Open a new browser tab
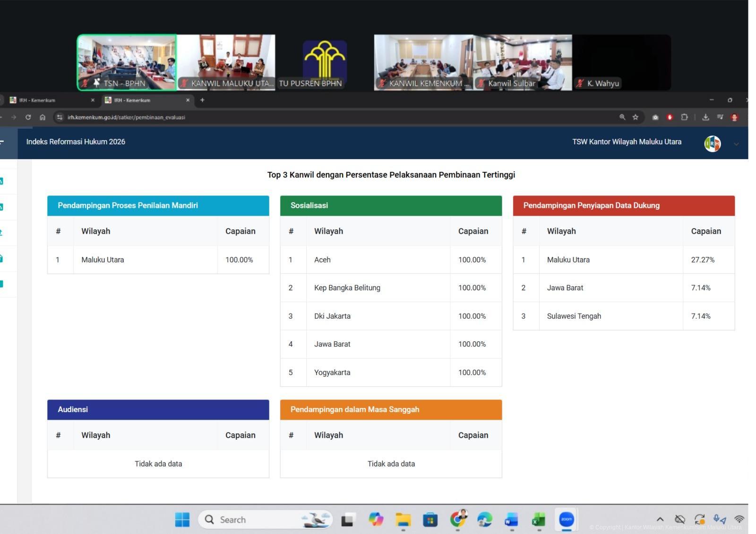The height and width of the screenshot is (534, 756). click(x=202, y=100)
